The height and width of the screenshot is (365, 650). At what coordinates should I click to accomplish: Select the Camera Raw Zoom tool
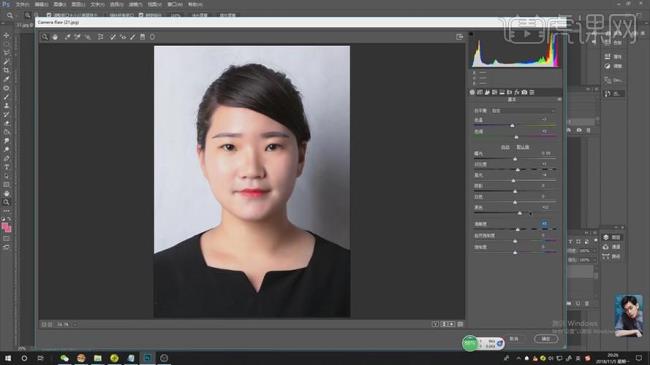pyautogui.click(x=44, y=37)
